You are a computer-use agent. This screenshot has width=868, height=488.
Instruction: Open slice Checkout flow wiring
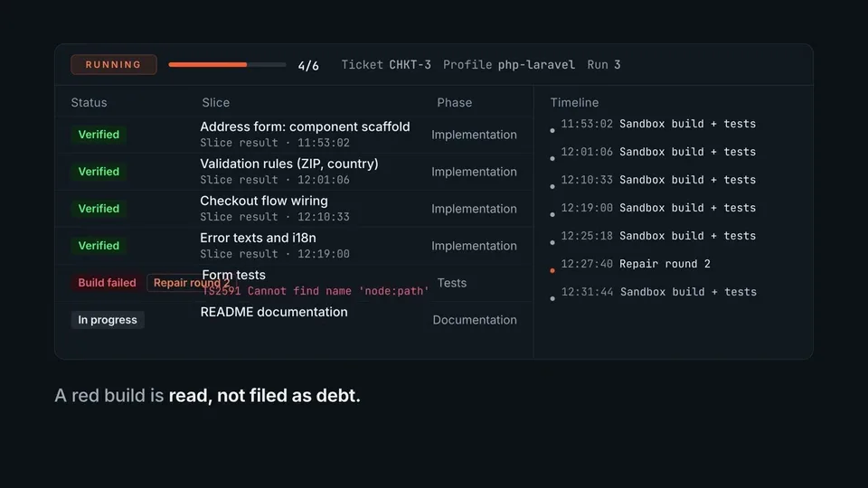point(264,201)
